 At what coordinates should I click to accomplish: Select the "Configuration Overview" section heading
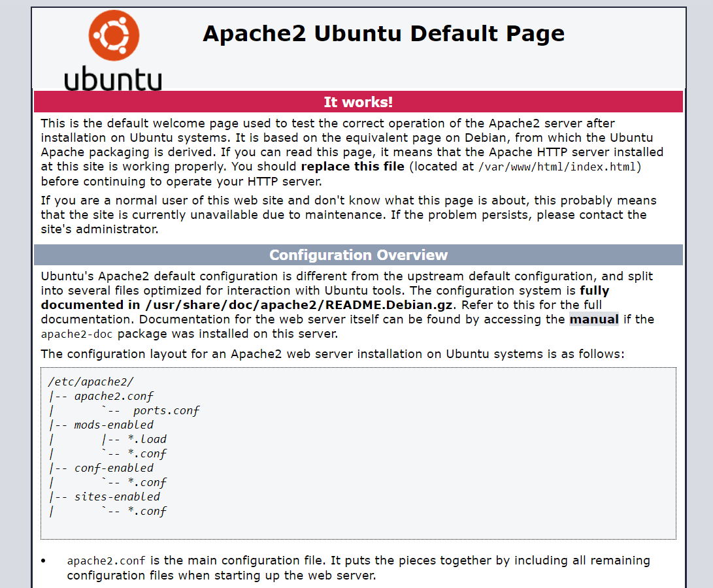click(358, 255)
